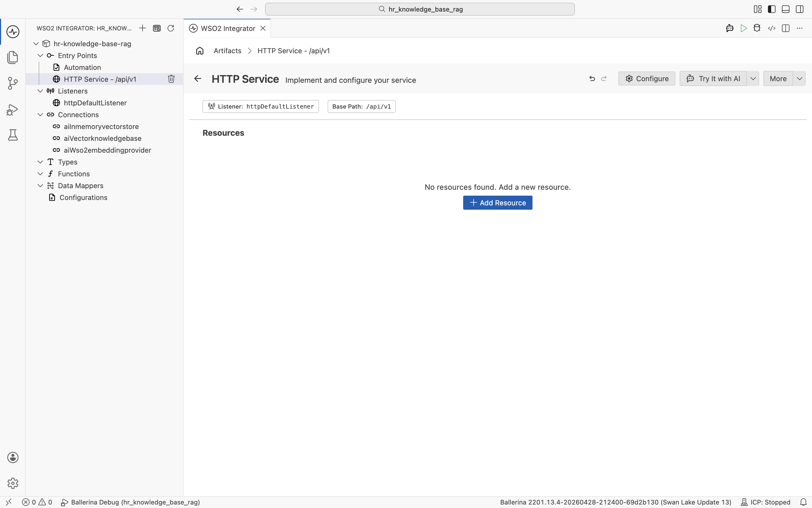Customize layout from title bar
This screenshot has height=508, width=812.
[758, 9]
